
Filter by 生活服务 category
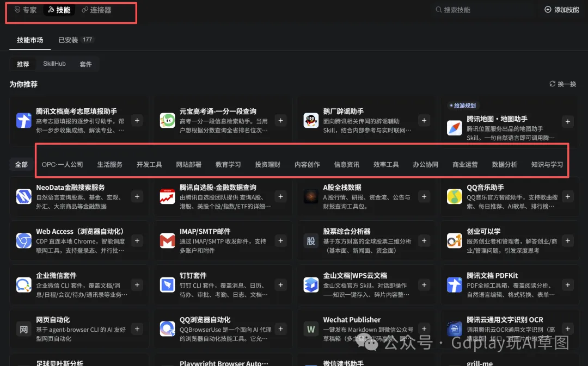[110, 164]
